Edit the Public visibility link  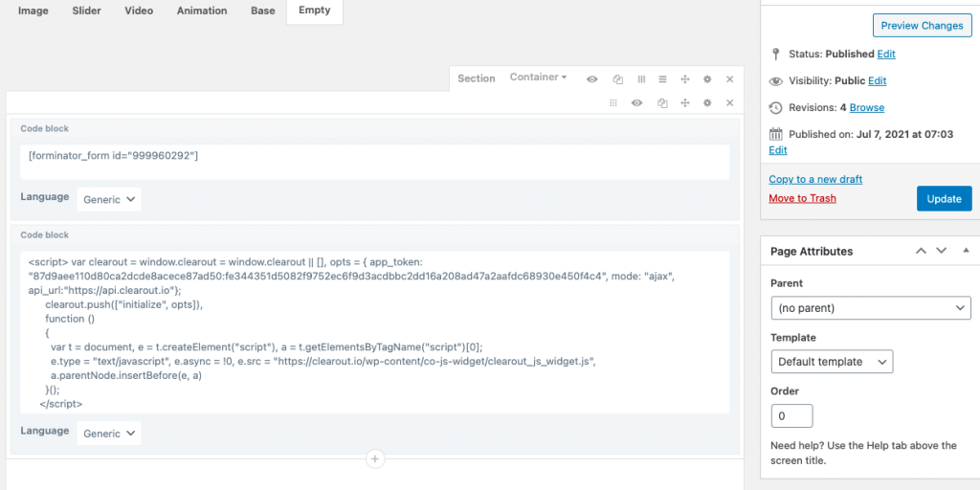click(877, 80)
